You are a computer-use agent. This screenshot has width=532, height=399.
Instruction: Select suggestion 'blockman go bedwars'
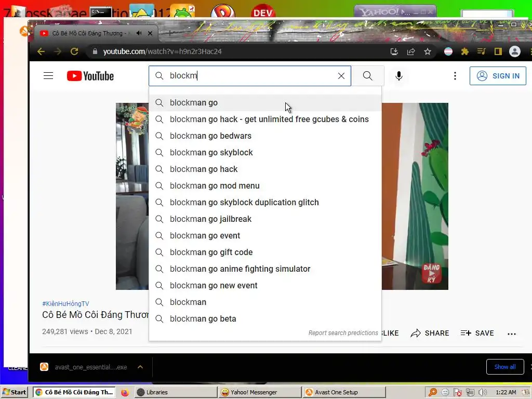265,136
